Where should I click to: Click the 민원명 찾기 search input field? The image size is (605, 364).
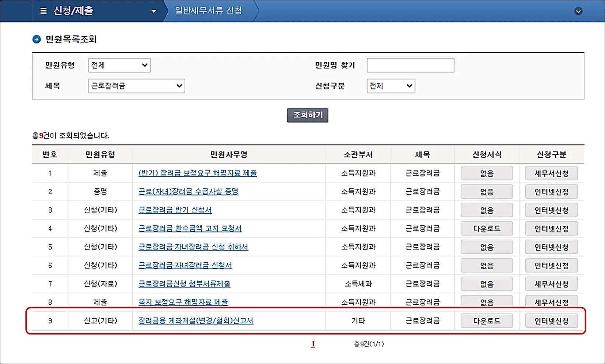tap(410, 65)
